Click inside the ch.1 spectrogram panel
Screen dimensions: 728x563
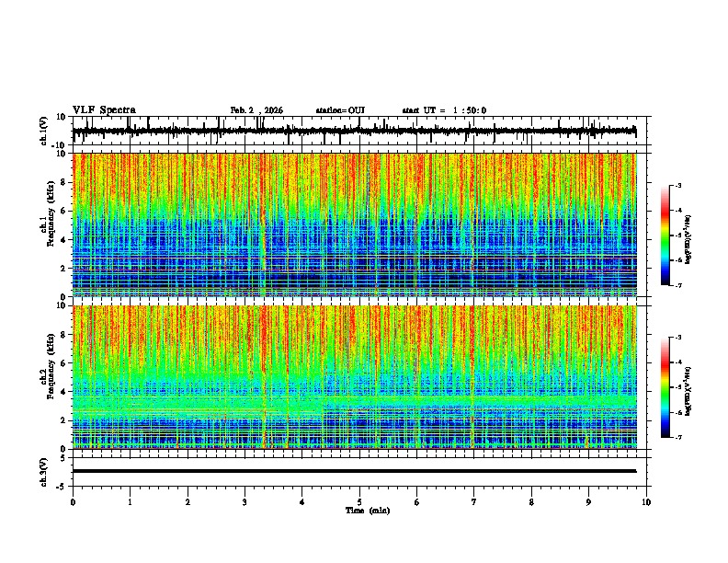click(x=355, y=224)
